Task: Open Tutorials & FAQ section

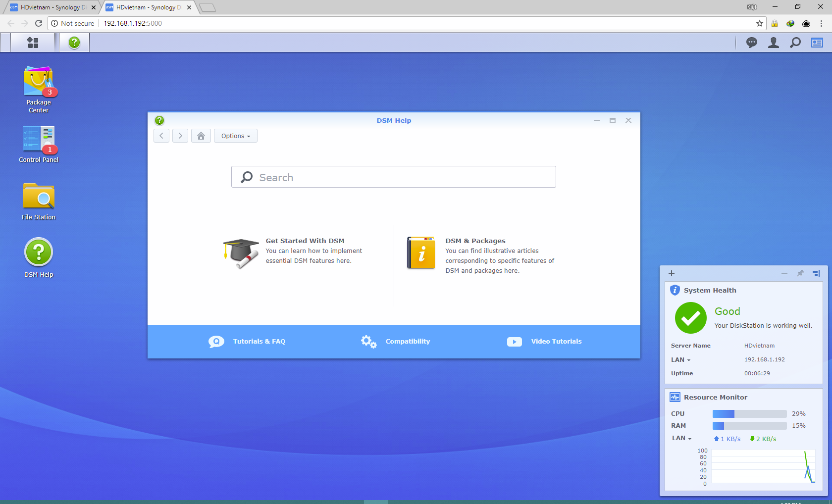Action: click(247, 342)
